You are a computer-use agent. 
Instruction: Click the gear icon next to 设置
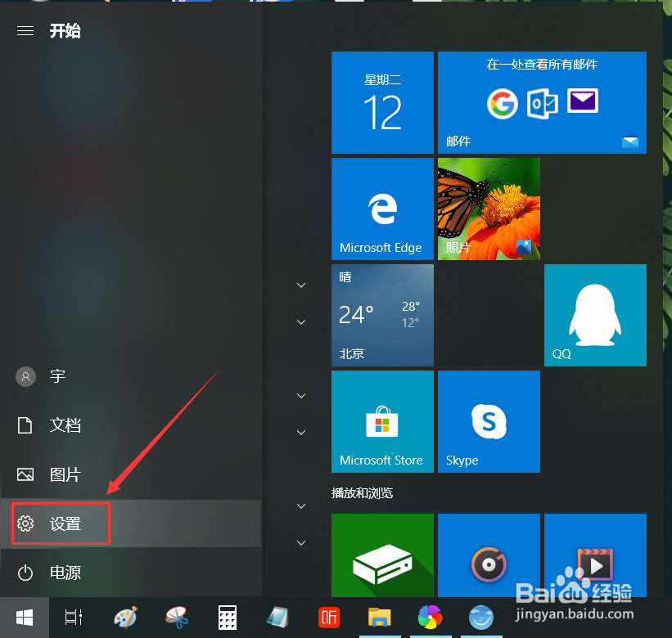[x=25, y=523]
